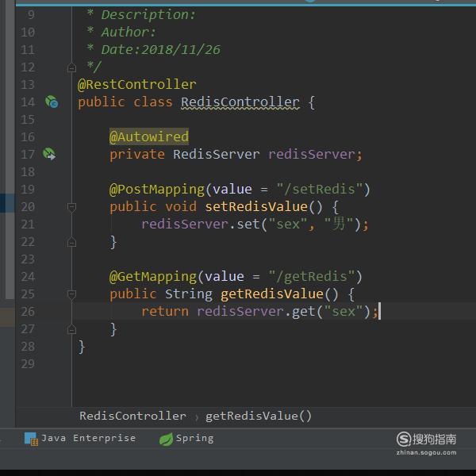The image size is (476, 476).
Task: Click the RedisController class name on line 14
Action: (240, 102)
